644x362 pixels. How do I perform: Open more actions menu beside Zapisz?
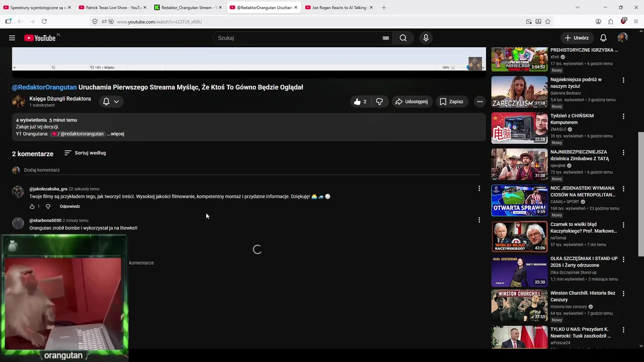click(x=479, y=102)
